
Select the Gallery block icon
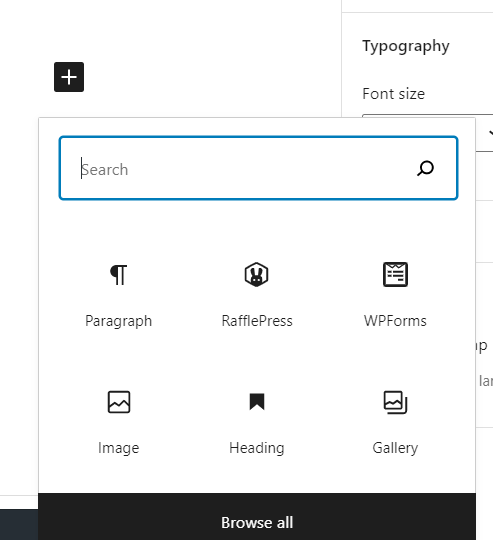click(396, 402)
